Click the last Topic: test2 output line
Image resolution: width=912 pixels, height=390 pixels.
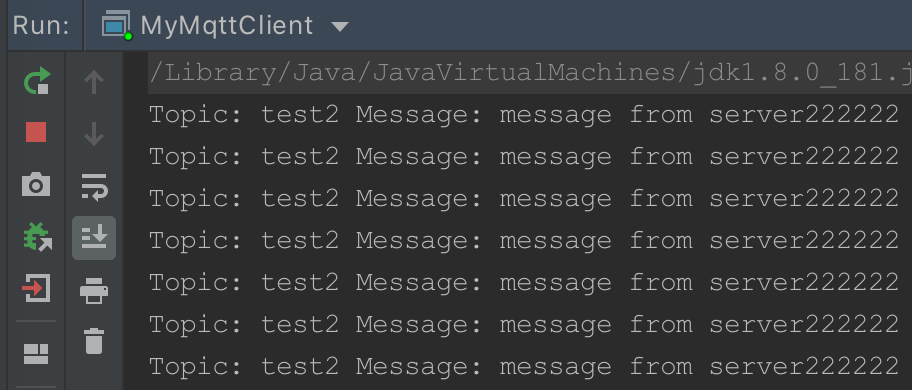tap(524, 366)
